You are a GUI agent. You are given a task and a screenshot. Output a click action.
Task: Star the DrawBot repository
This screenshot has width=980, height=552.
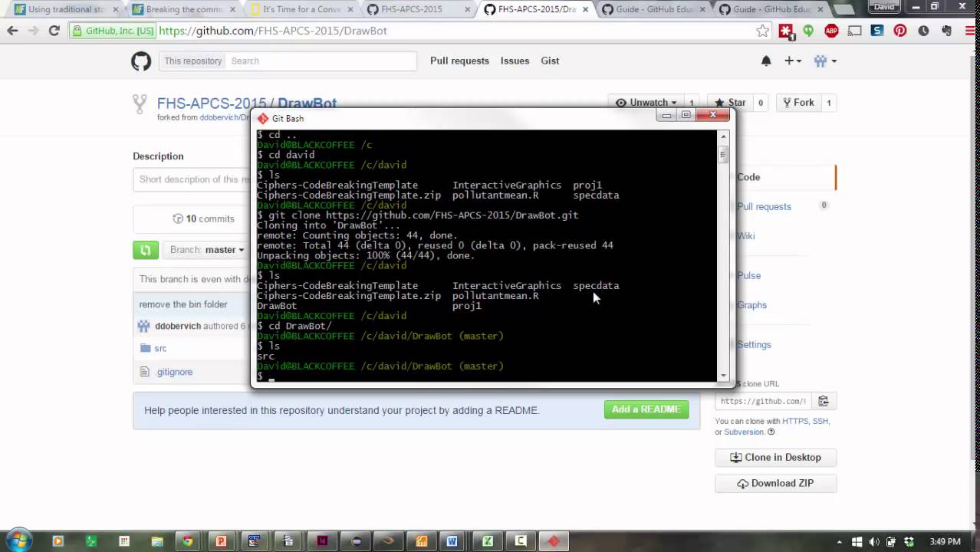point(730,103)
